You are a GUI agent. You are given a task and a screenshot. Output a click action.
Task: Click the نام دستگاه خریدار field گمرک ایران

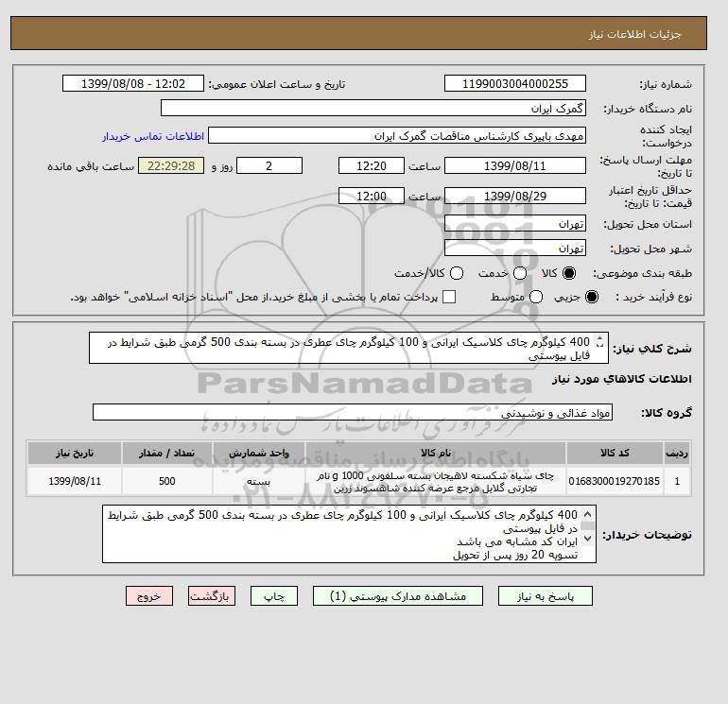373,108
